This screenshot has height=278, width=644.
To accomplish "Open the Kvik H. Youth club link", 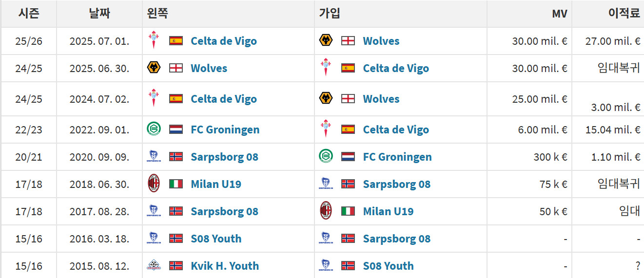I will point(225,266).
